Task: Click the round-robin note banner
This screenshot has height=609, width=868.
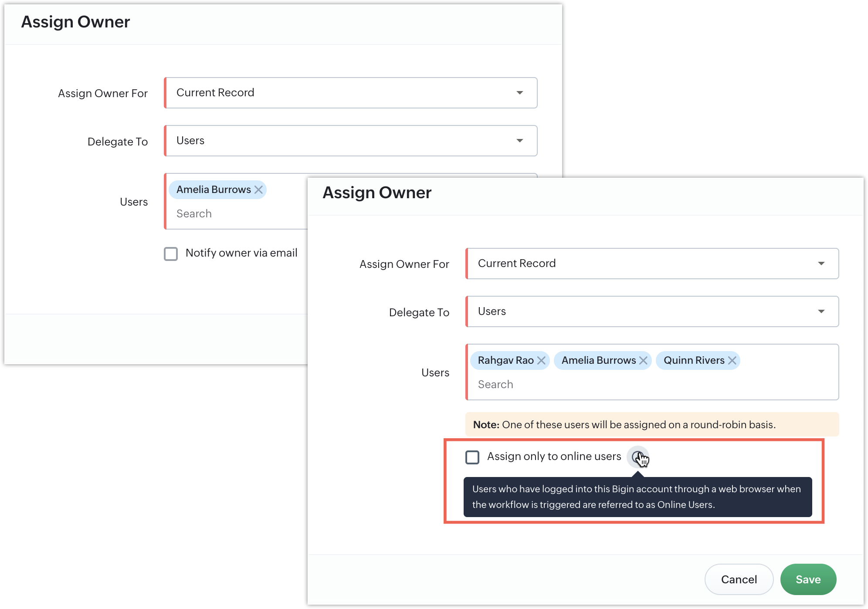Action: pos(652,425)
